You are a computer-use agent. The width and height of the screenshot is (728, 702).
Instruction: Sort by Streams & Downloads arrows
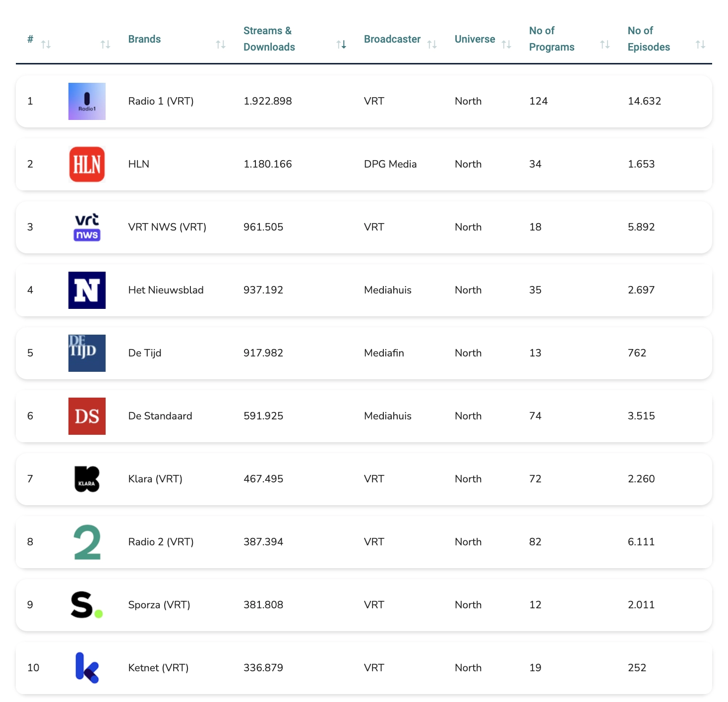pos(341,45)
